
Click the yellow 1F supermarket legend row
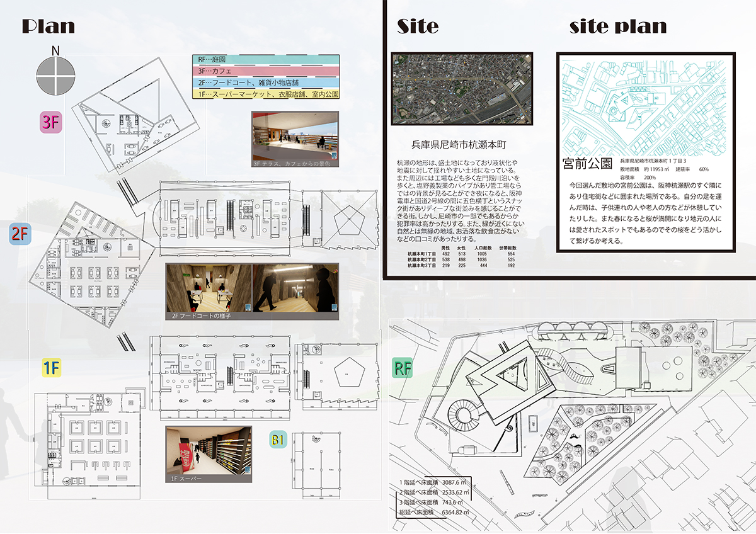266,94
